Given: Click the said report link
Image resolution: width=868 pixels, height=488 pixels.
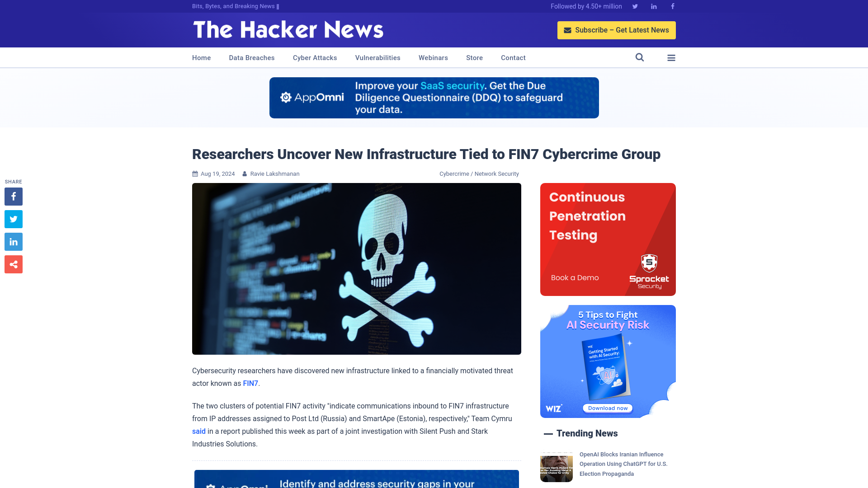Looking at the screenshot, I should [x=198, y=431].
